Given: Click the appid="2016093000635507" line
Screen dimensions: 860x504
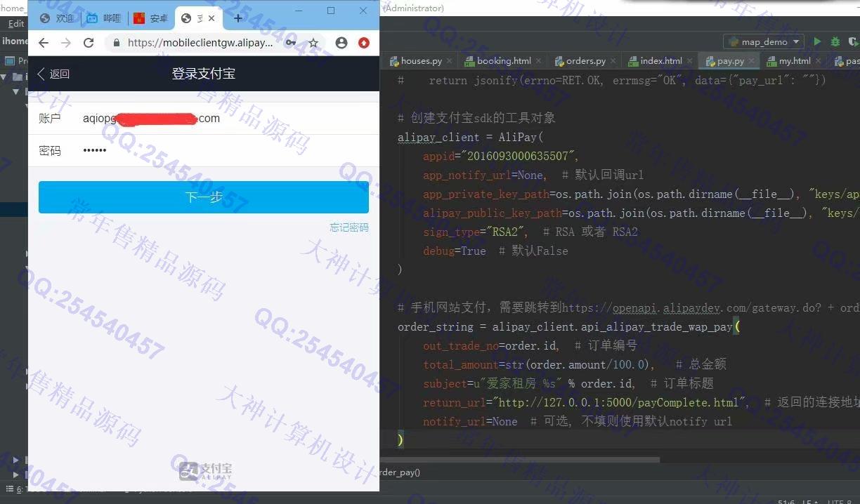Looking at the screenshot, I should pyautogui.click(x=500, y=156).
